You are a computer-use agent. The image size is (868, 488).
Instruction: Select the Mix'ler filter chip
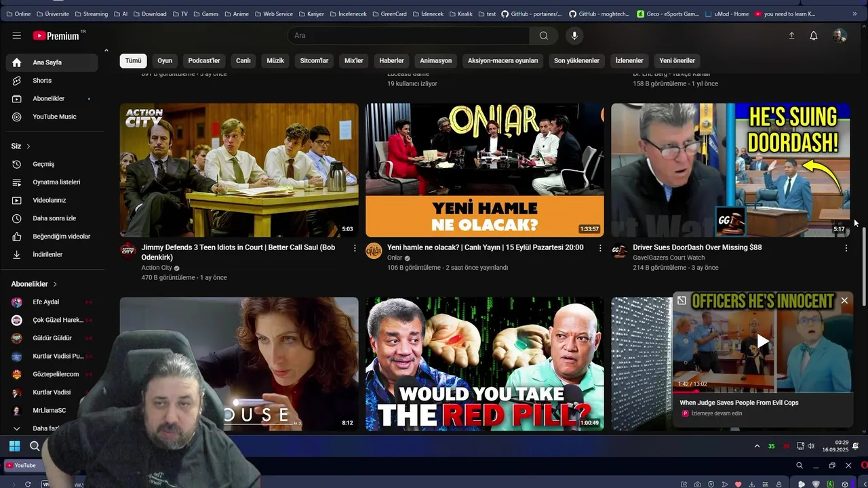point(354,60)
